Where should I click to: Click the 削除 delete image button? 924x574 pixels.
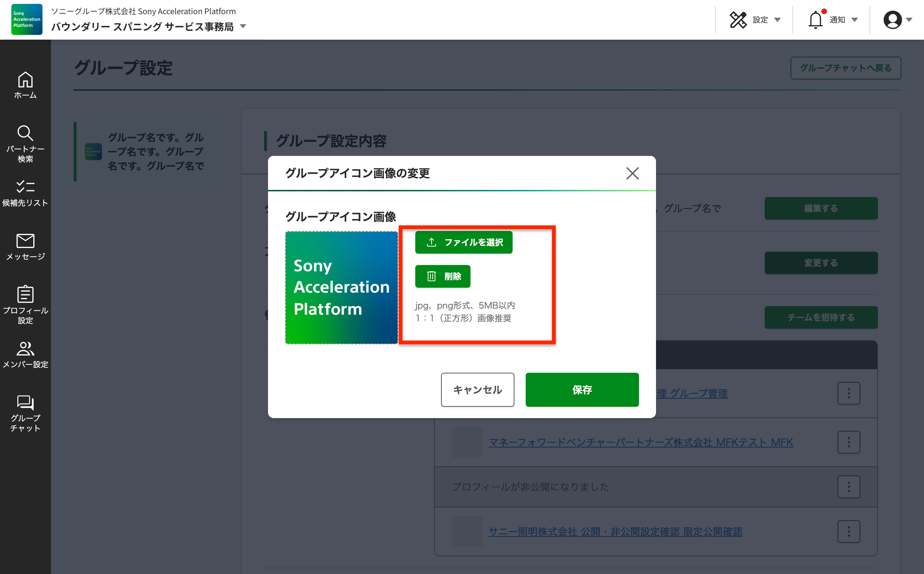pos(442,276)
